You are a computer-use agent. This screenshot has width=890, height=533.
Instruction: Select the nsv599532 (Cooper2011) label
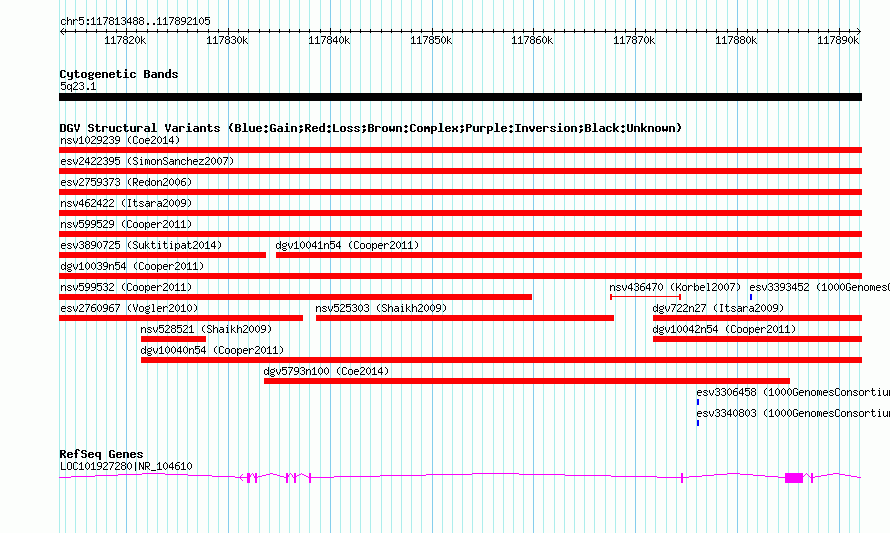click(126, 287)
